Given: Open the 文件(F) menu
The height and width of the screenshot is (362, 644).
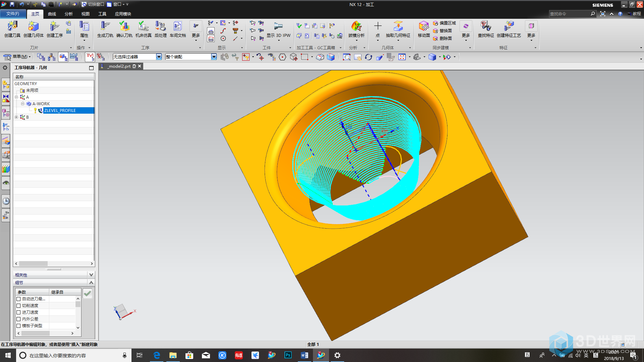Looking at the screenshot, I should point(13,14).
